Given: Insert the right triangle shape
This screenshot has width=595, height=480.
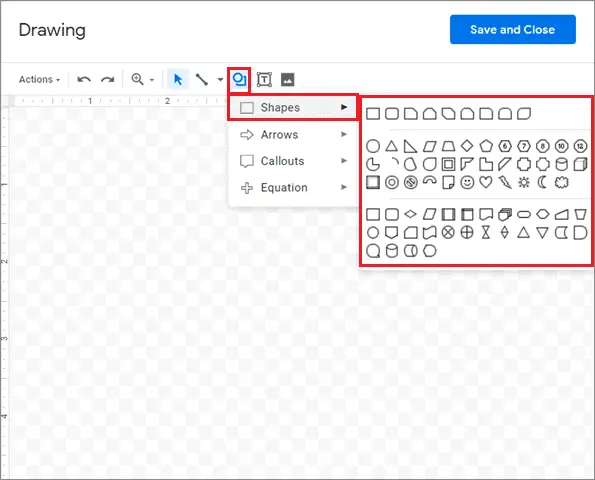Looking at the screenshot, I should pos(410,146).
